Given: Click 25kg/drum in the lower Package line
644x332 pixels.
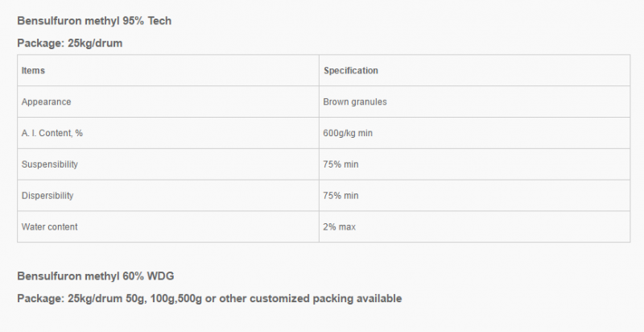Looking at the screenshot, I should pos(95,298).
